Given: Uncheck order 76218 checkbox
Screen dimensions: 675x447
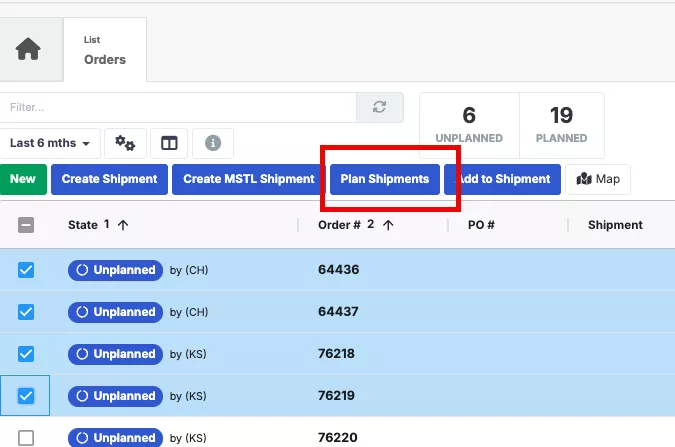Looking at the screenshot, I should click(x=26, y=354).
